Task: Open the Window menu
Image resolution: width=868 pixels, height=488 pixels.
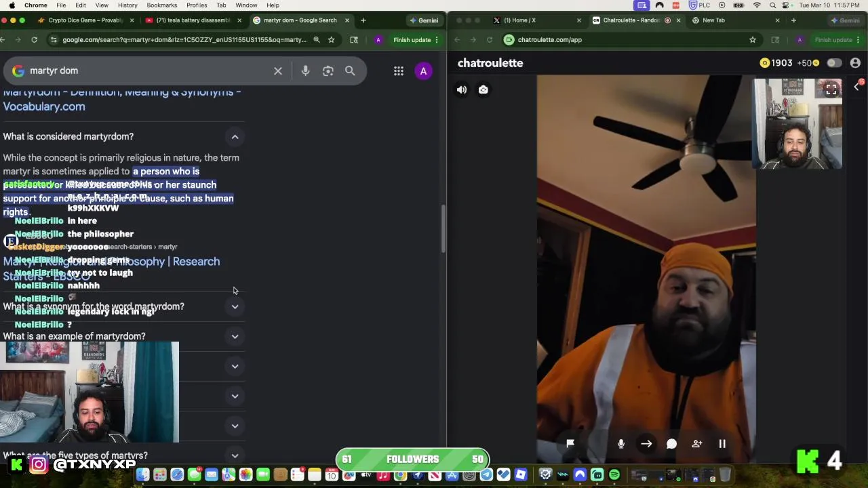Action: click(246, 5)
